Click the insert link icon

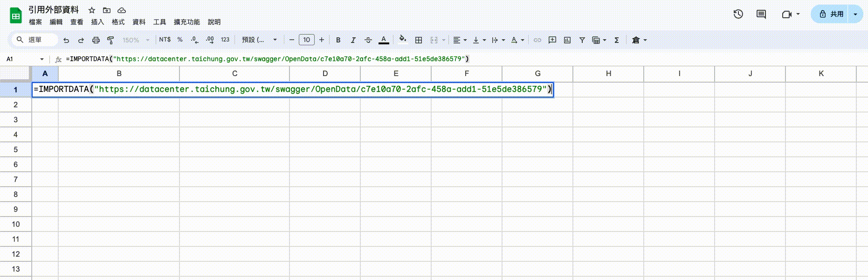click(x=537, y=40)
